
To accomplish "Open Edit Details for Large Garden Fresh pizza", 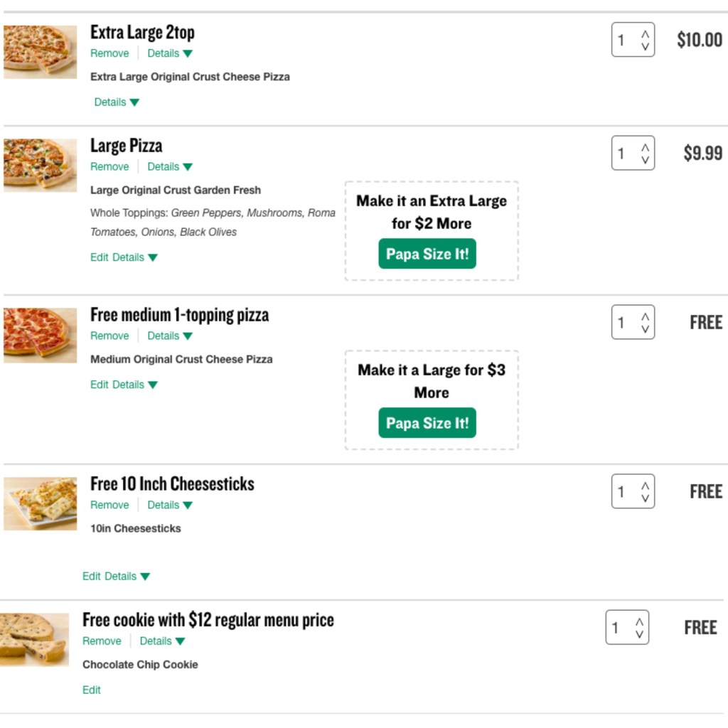I will click(x=124, y=257).
